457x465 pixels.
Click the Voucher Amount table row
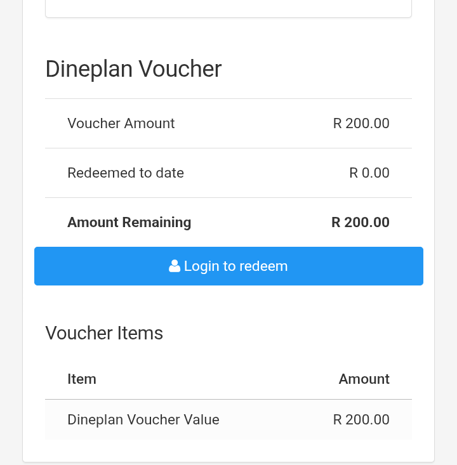(x=229, y=123)
